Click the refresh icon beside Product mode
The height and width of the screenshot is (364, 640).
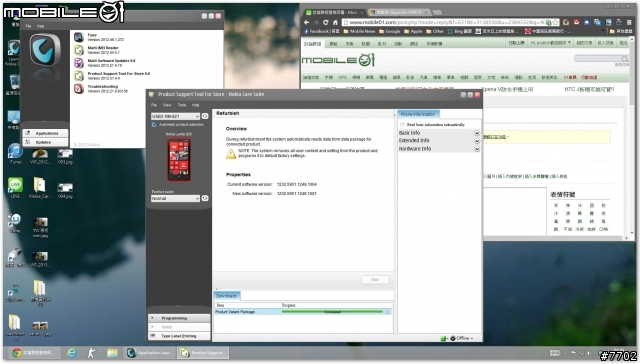click(x=205, y=198)
